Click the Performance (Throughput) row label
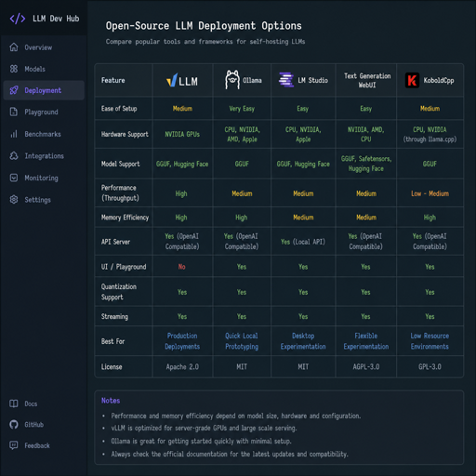The width and height of the screenshot is (476, 476). point(120,192)
